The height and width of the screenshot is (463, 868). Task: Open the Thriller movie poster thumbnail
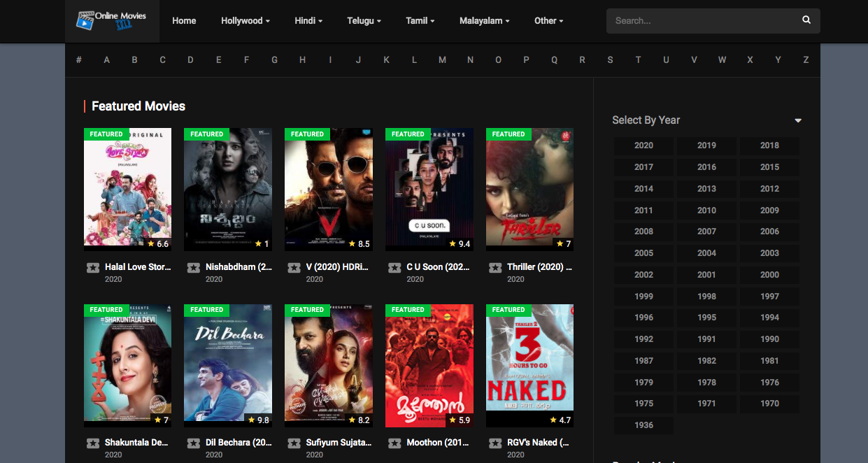[530, 189]
